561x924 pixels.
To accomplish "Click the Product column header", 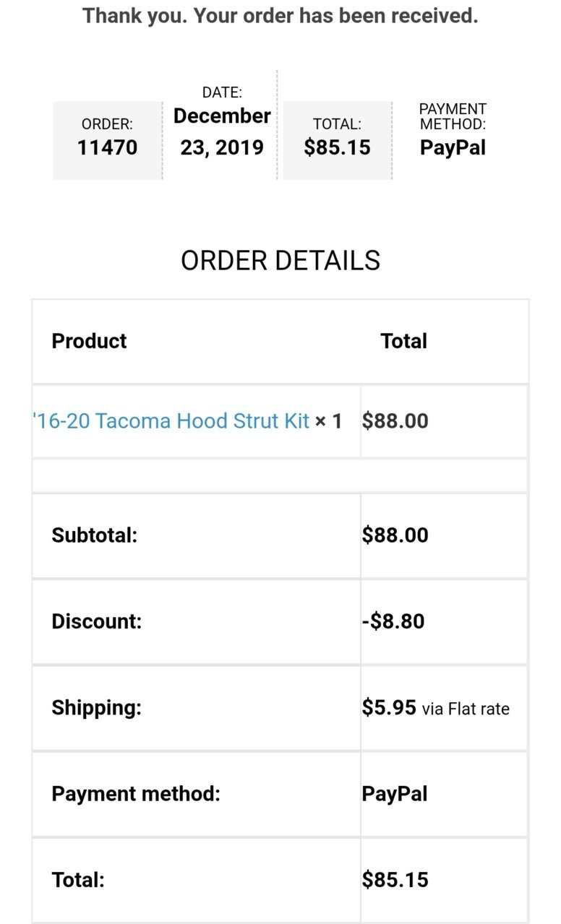I will [89, 341].
